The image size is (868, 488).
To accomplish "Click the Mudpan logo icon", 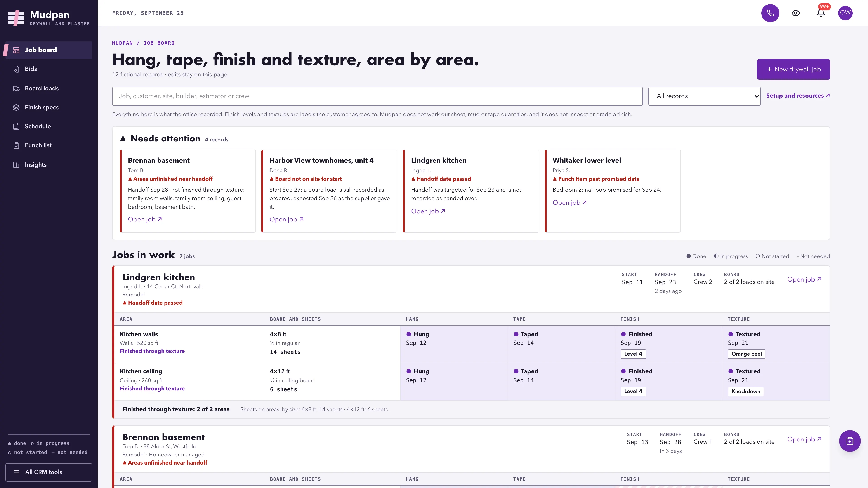I will click(16, 18).
